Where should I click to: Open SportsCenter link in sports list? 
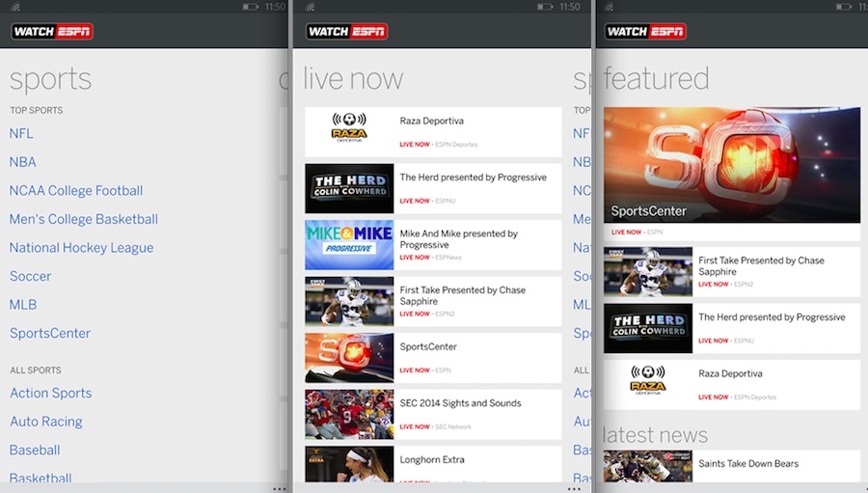click(50, 334)
